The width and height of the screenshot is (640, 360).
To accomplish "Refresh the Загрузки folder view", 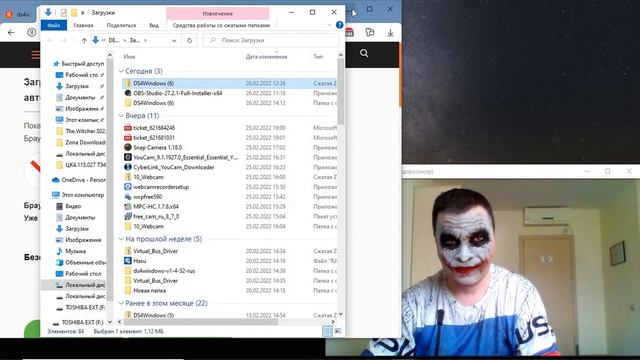I will click(x=189, y=40).
